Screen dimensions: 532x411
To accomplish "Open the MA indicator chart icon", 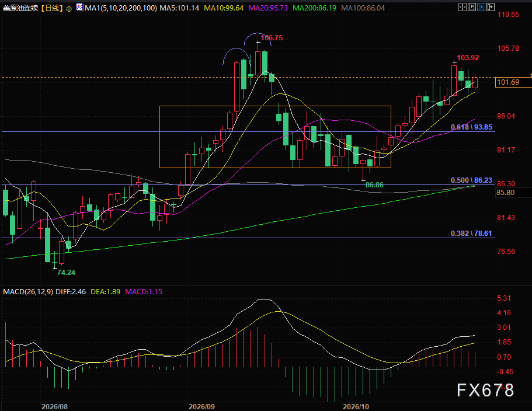I will click(x=80, y=7).
